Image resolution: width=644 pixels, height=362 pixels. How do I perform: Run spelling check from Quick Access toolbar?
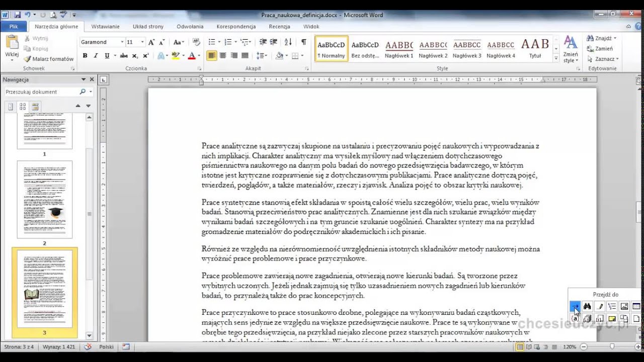tap(64, 15)
